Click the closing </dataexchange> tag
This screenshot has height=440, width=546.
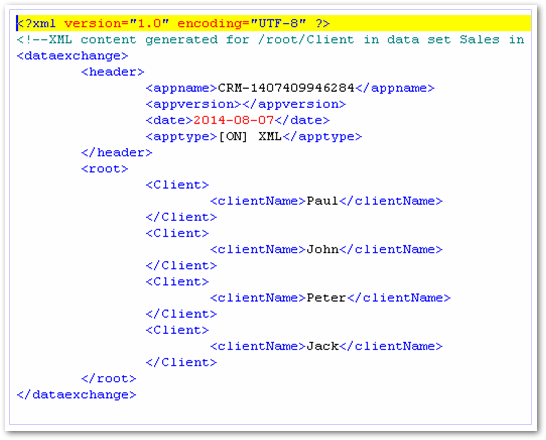pyautogui.click(x=76, y=395)
